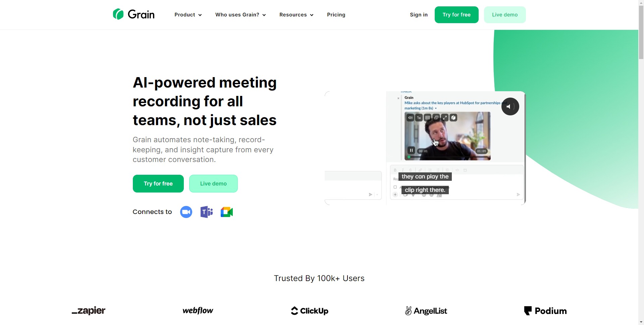Open the Pricing page from the navigation

click(x=336, y=15)
